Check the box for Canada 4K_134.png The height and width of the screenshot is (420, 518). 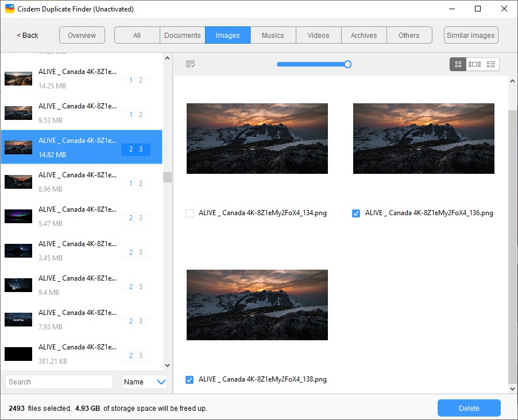(x=190, y=213)
